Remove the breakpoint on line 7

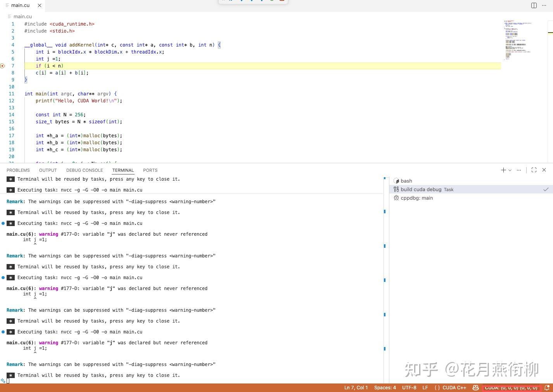[x=3, y=66]
